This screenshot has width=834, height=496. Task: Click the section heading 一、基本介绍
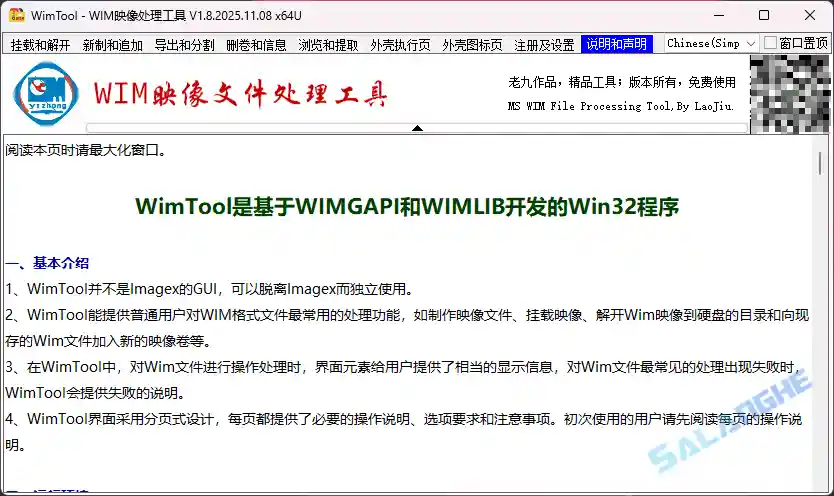coord(47,263)
